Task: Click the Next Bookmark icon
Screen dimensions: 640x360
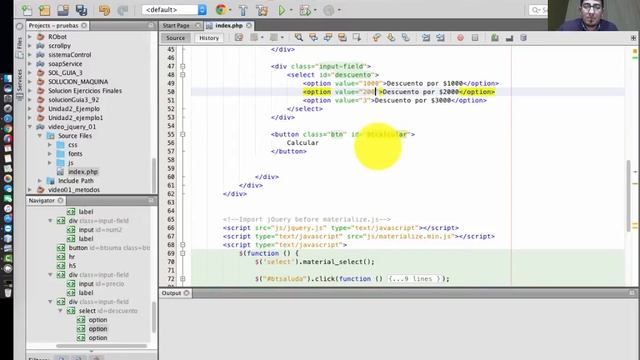Action: (391, 38)
